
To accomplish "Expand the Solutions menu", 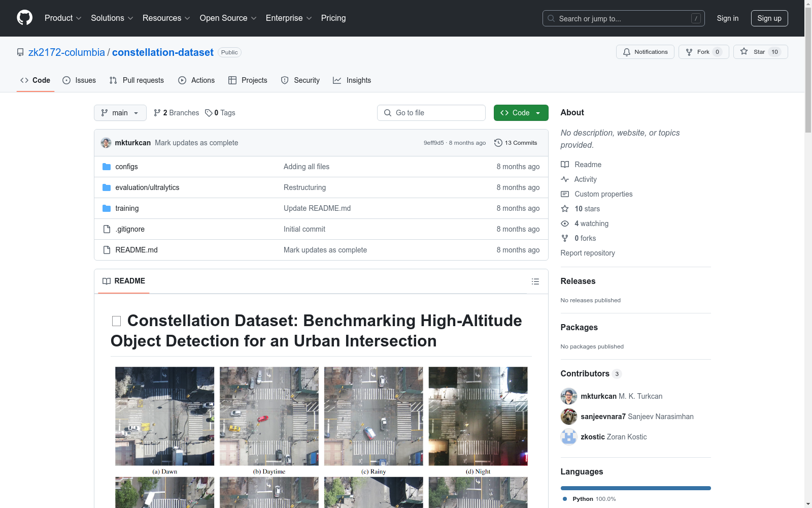I will [112, 18].
